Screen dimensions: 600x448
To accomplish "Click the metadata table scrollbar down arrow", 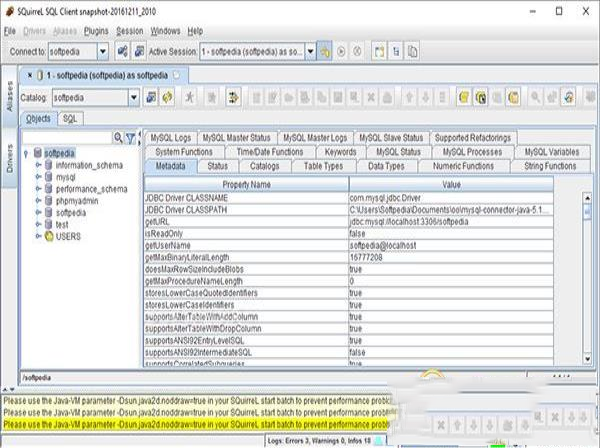I will (587, 359).
